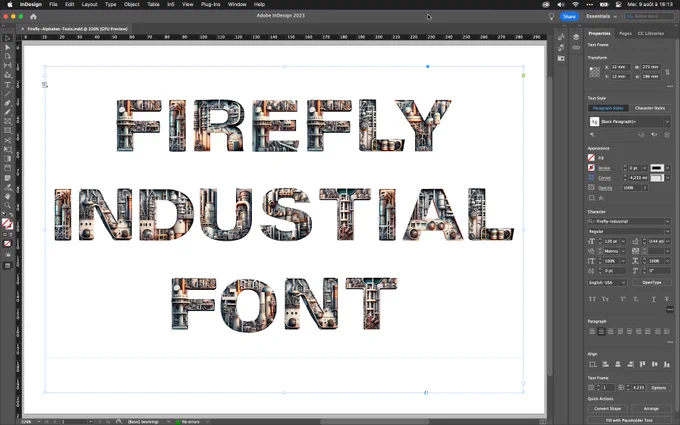Select the Scissors tool
This screenshot has height=425, width=680.
pos(7,141)
